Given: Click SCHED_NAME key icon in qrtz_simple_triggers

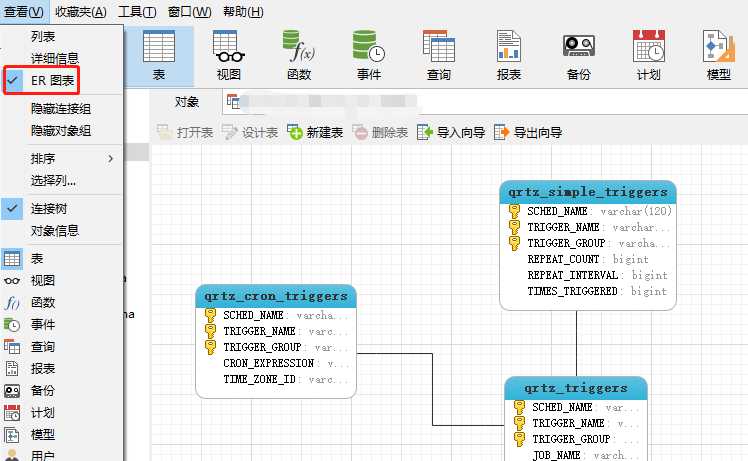Looking at the screenshot, I should pos(514,211).
